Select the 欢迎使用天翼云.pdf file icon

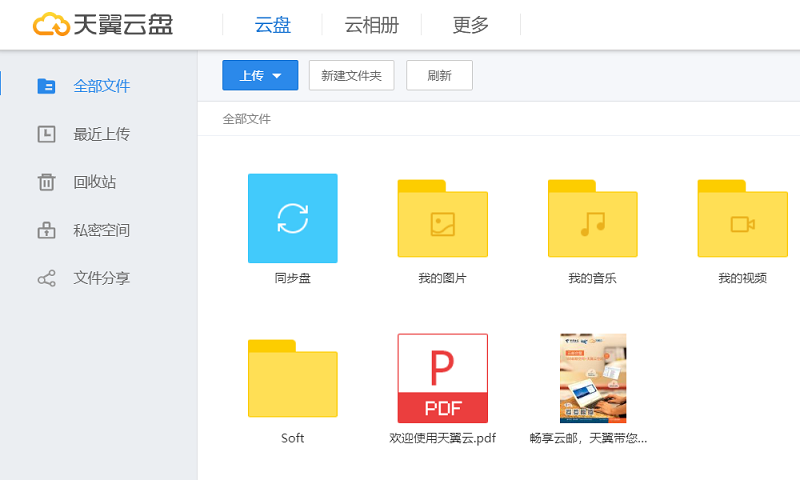(442, 378)
